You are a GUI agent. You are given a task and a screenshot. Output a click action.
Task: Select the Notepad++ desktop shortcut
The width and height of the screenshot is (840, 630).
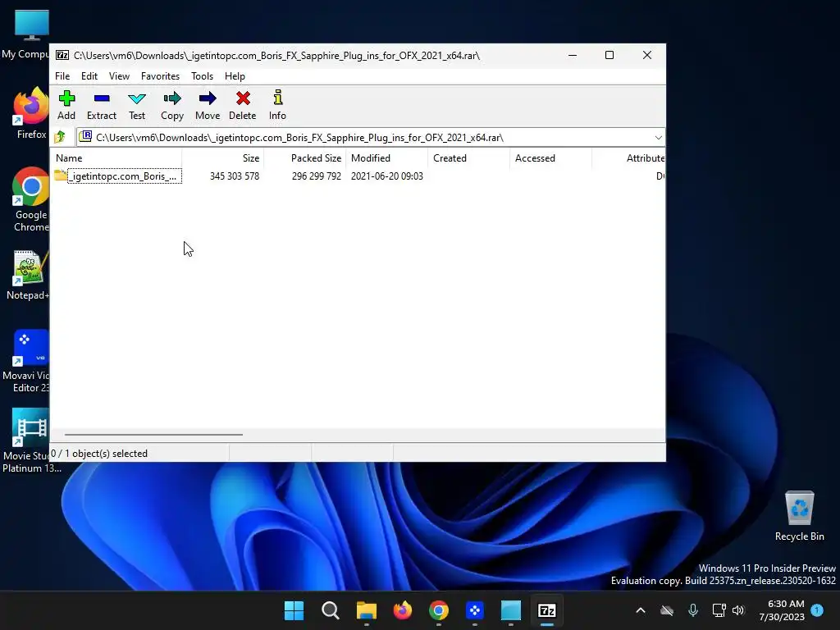[28, 274]
